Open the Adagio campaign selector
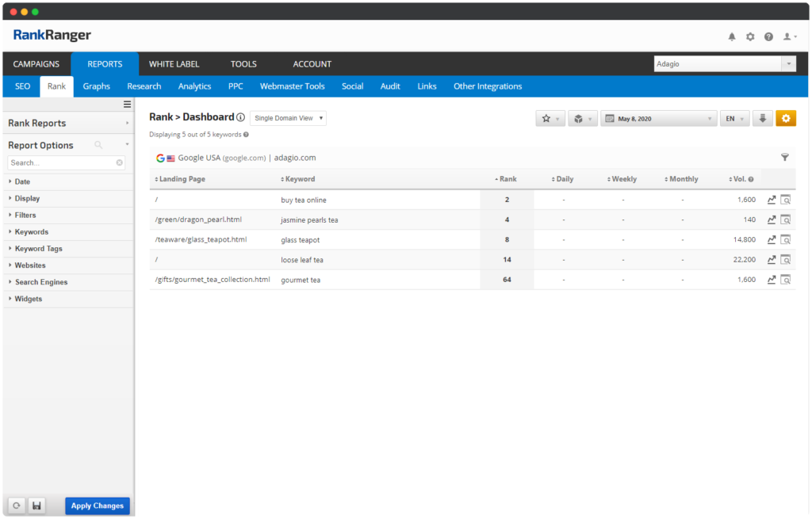The width and height of the screenshot is (812, 519). [x=725, y=63]
